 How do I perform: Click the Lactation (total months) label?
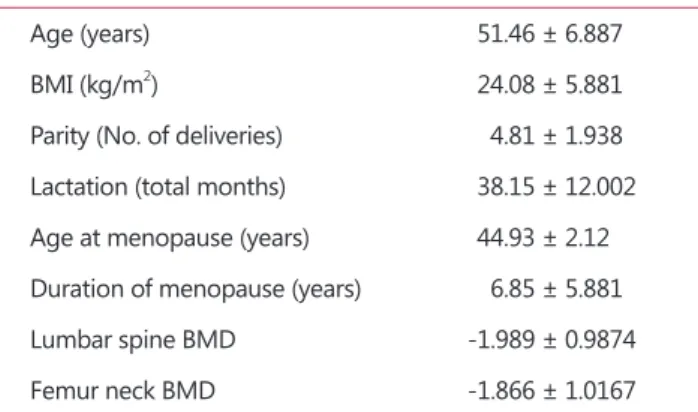(158, 187)
